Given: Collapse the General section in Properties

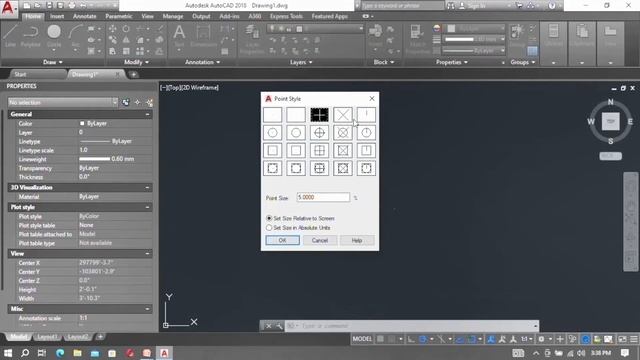Looking at the screenshot, I should (147, 115).
